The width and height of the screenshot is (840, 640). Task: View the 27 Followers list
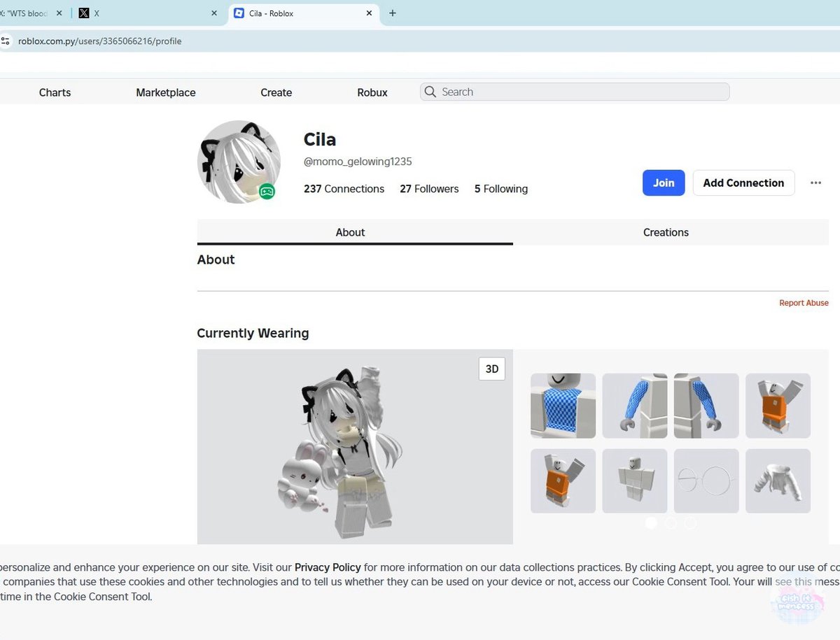[429, 189]
